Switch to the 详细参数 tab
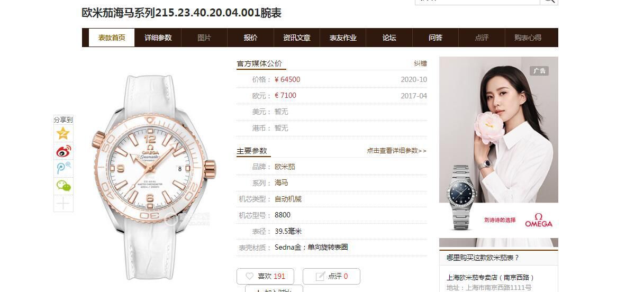Screen dimensions: 644x292 (158, 38)
